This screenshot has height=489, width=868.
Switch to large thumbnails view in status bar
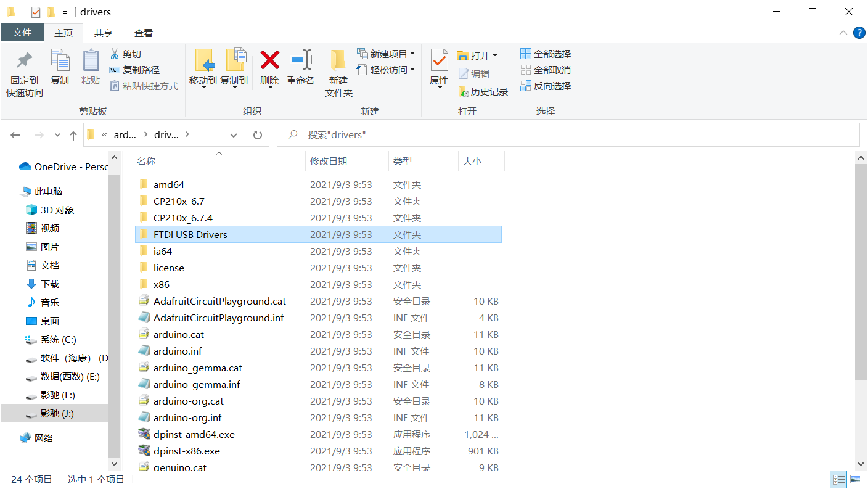coord(855,479)
